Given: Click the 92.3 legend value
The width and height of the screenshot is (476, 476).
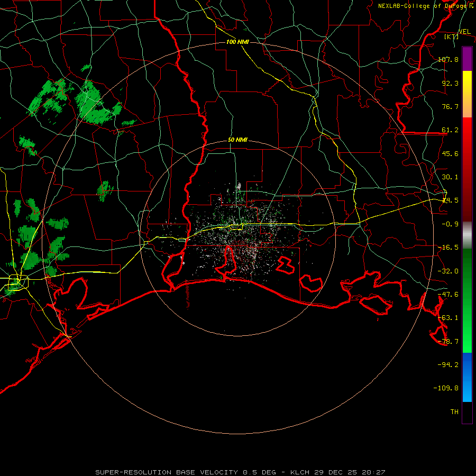Looking at the screenshot, I should tap(450, 83).
